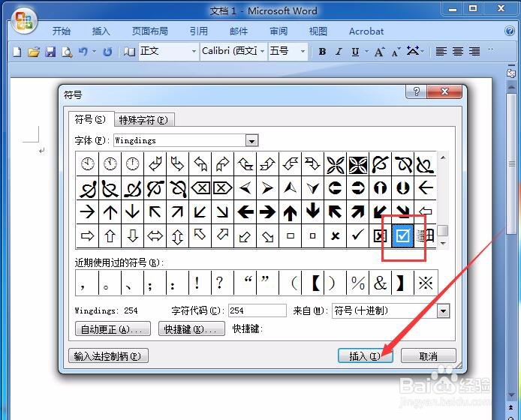Screen dimensions: 521x420
Task: Open the font dropdown for Wingdings
Action: pyautogui.click(x=251, y=141)
